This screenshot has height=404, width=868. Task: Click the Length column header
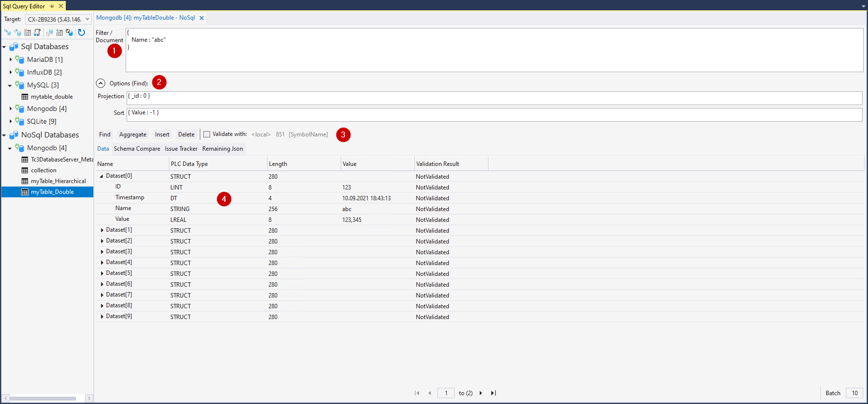click(304, 164)
